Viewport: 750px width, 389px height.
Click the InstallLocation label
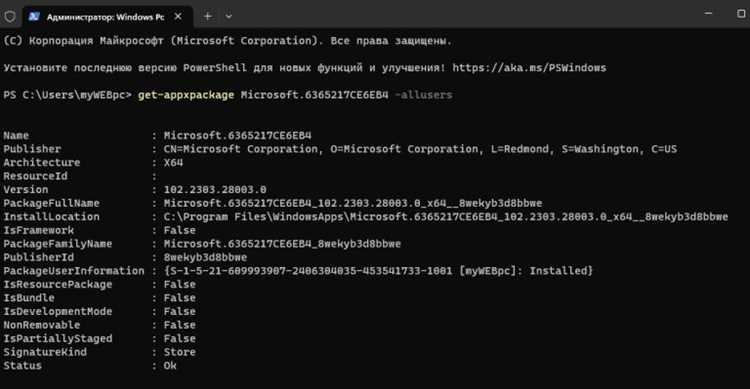tap(51, 217)
